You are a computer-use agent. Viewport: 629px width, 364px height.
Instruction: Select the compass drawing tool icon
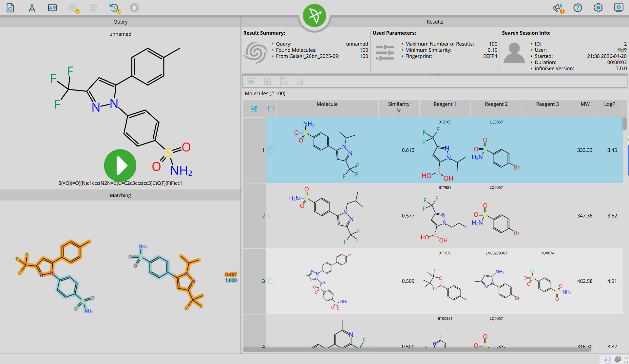click(32, 8)
